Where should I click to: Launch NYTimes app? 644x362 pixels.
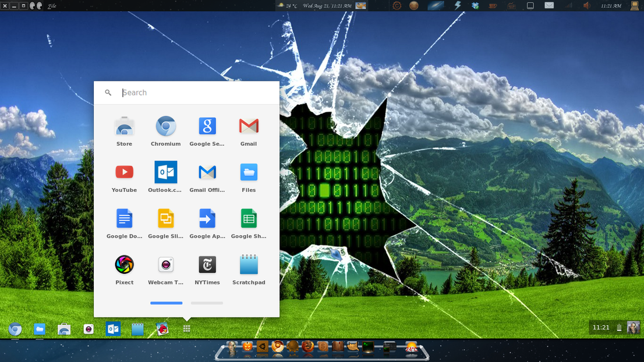[207, 269]
